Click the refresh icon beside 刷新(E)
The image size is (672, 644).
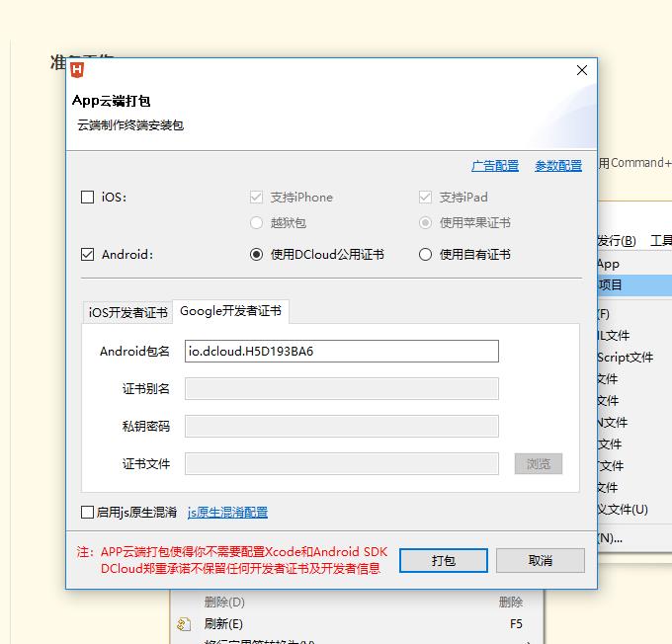click(x=184, y=624)
